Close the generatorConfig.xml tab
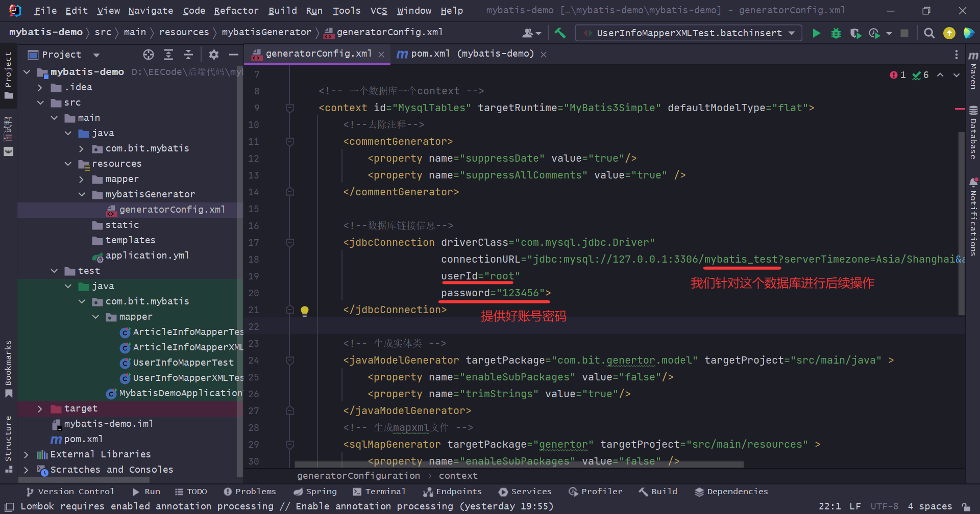Image resolution: width=980 pixels, height=514 pixels. (x=381, y=55)
